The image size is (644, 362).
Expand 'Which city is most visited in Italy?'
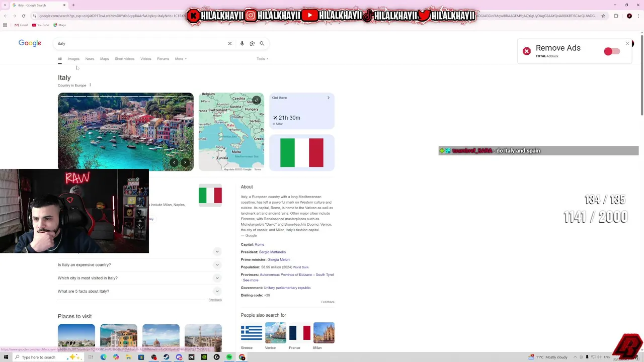click(x=139, y=278)
